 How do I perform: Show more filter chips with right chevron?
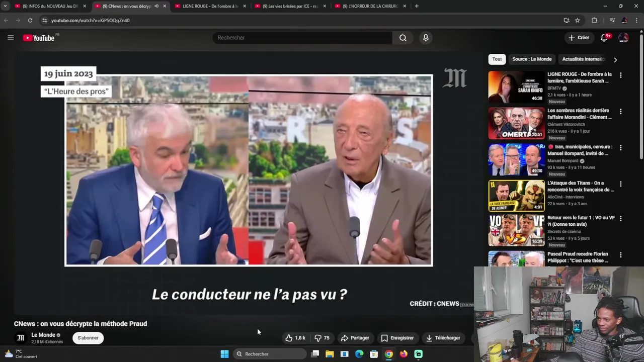coord(615,59)
